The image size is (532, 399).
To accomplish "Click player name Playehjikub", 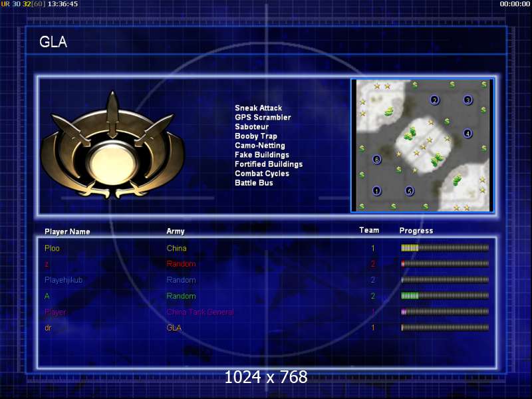I will [63, 280].
